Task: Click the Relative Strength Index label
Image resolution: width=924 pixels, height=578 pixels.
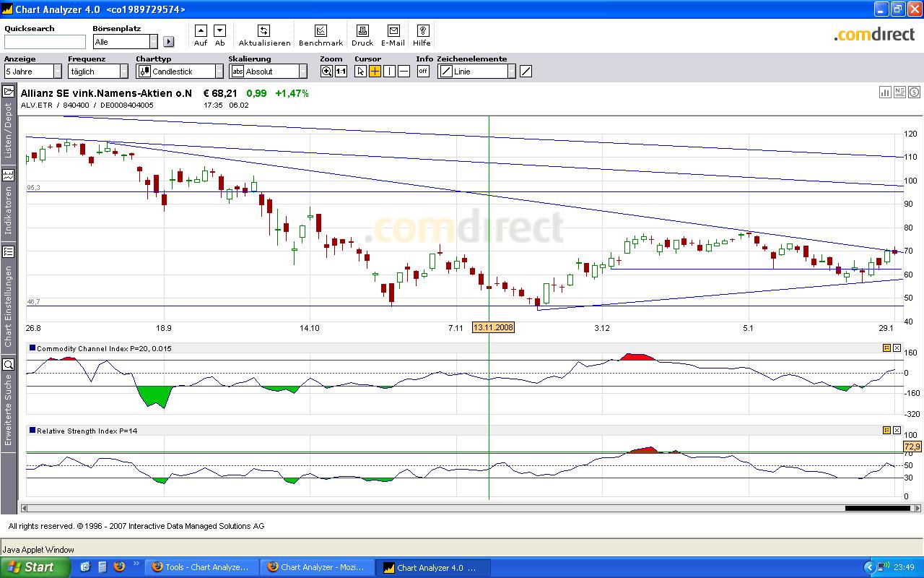Action: pos(87,431)
